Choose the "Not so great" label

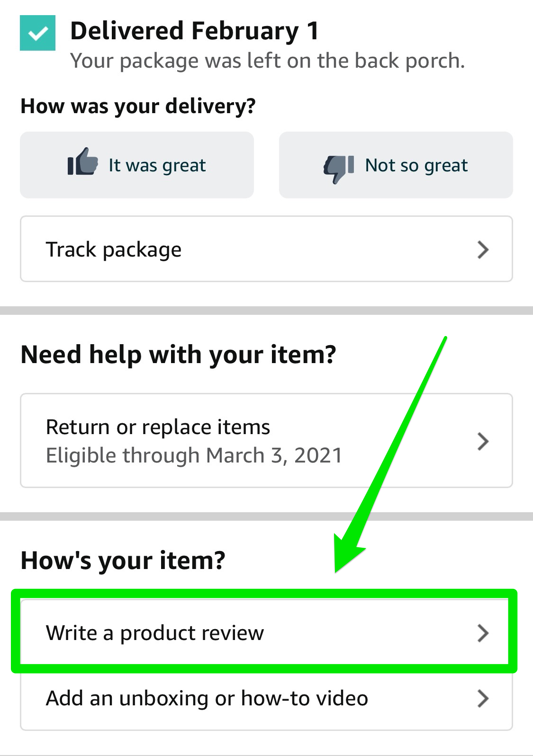[416, 165]
